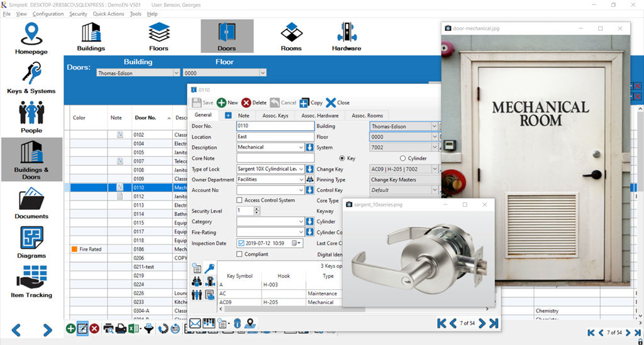Export list with the Excel icon
Image resolution: width=644 pixels, height=345 pixels.
(x=133, y=328)
